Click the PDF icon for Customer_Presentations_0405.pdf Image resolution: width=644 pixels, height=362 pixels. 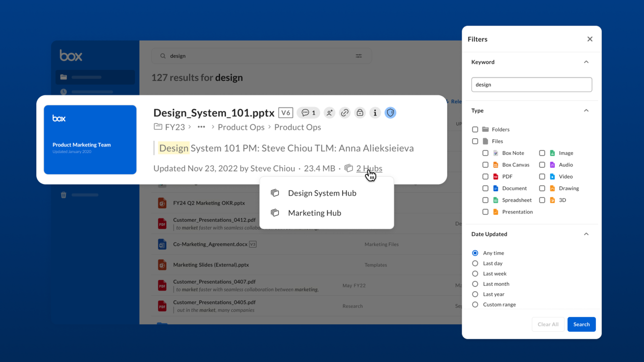[162, 306]
